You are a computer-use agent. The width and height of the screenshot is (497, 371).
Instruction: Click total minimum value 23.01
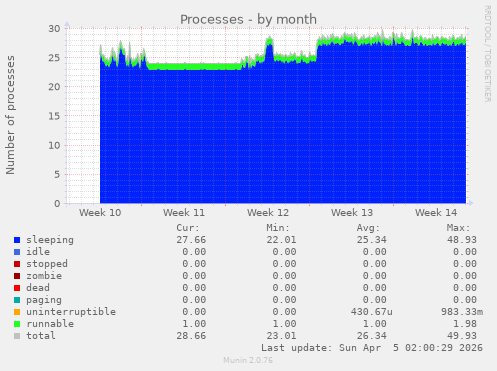[x=281, y=336]
